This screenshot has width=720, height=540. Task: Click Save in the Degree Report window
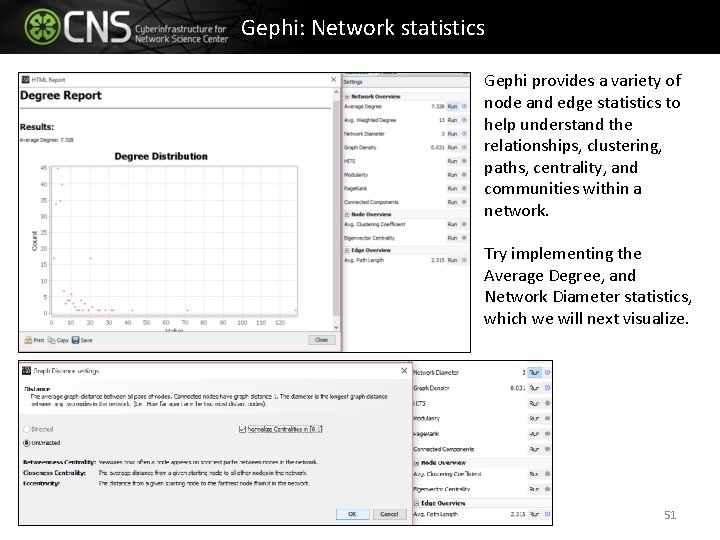[82, 340]
